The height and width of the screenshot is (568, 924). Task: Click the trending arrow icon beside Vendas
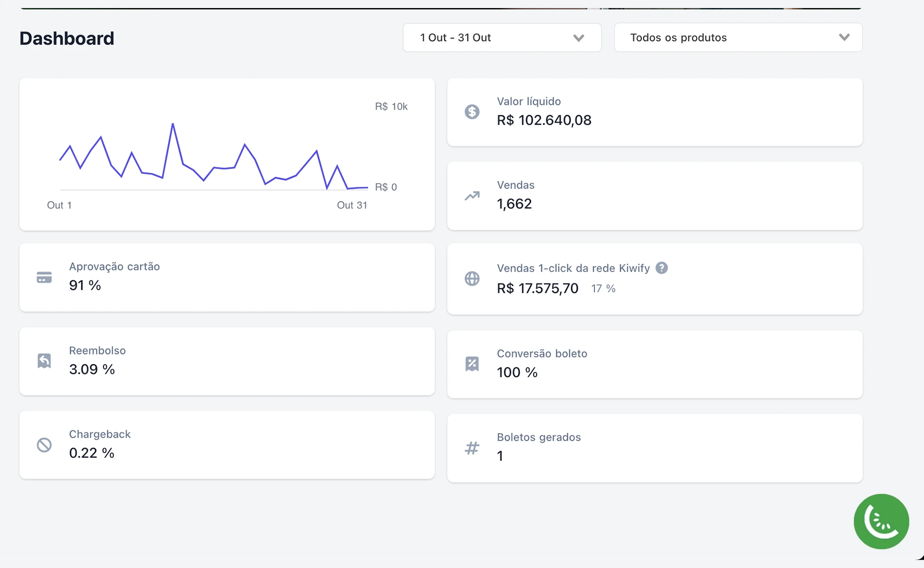pyautogui.click(x=472, y=196)
